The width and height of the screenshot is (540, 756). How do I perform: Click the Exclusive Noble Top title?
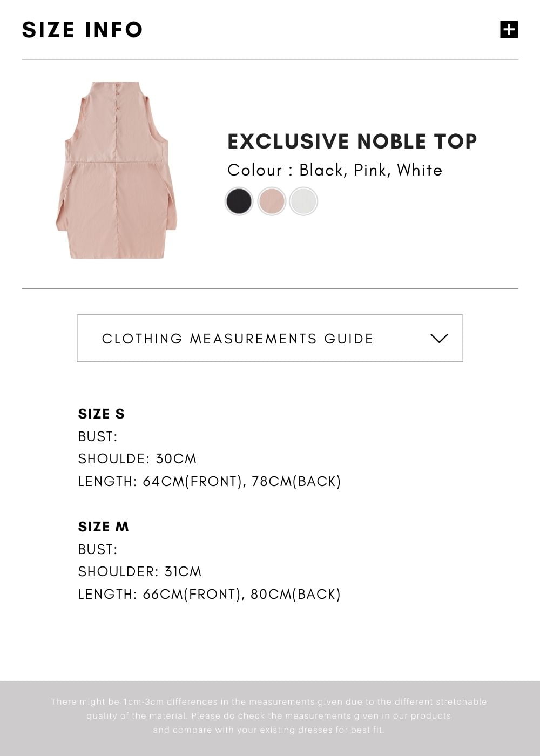point(352,141)
